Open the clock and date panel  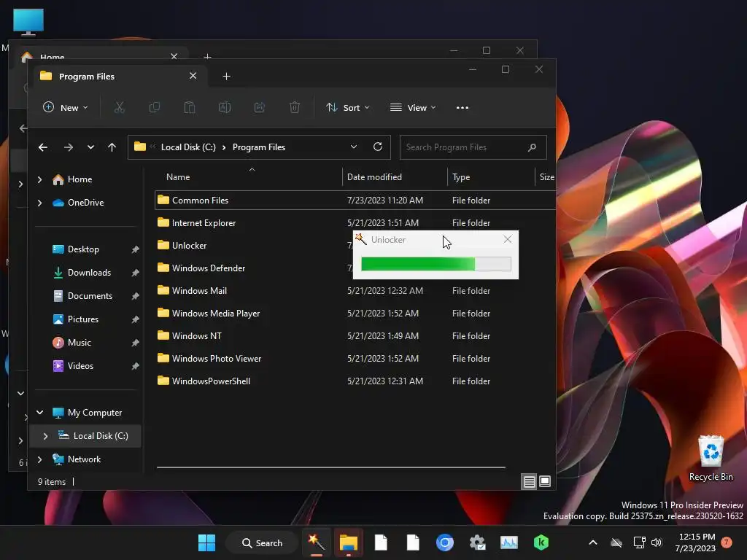pyautogui.click(x=695, y=542)
